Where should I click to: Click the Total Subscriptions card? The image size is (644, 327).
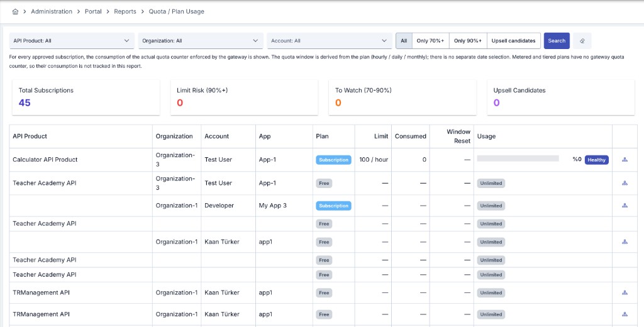[86, 97]
